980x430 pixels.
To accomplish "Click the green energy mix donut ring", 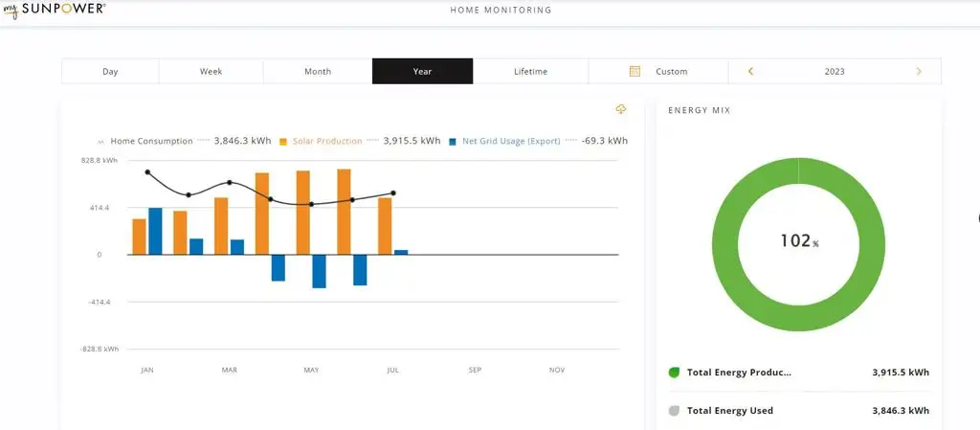I will pos(725,244).
